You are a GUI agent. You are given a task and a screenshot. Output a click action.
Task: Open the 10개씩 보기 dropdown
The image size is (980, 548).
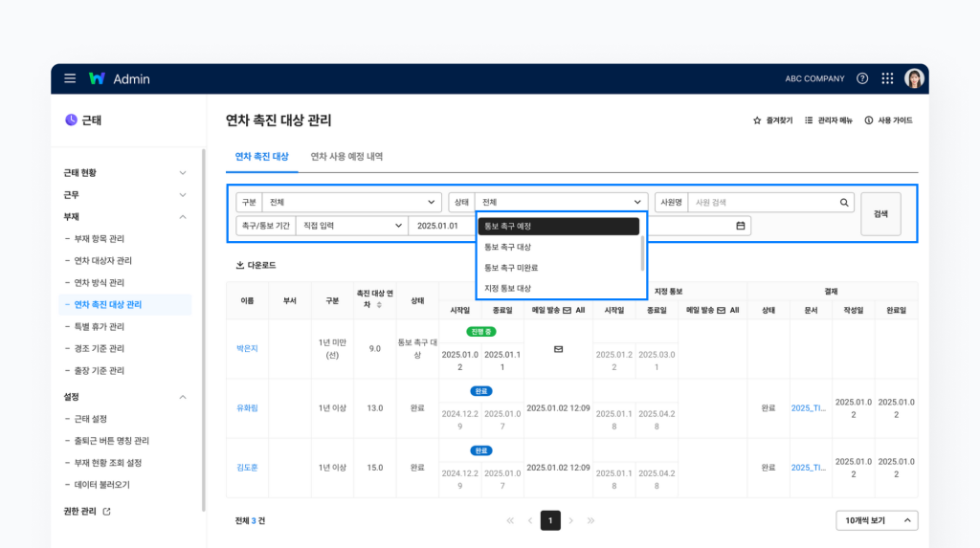[x=877, y=520]
